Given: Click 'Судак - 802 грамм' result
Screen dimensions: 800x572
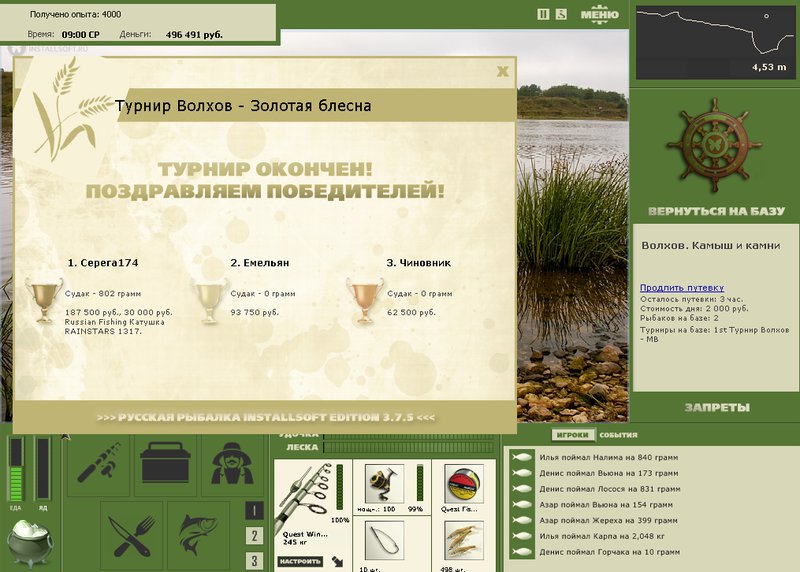Looking at the screenshot, I should 103,294.
